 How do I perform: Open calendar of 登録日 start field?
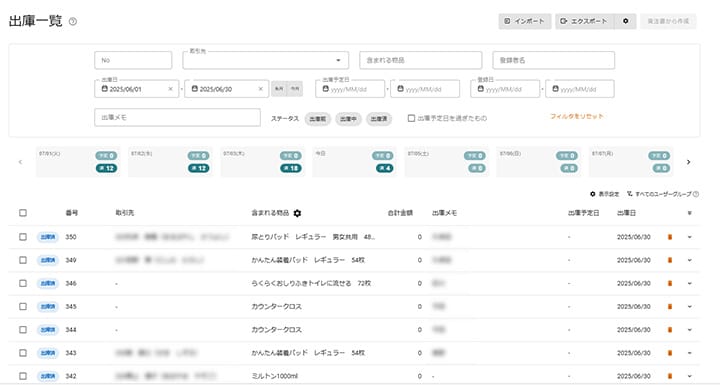pyautogui.click(x=480, y=89)
